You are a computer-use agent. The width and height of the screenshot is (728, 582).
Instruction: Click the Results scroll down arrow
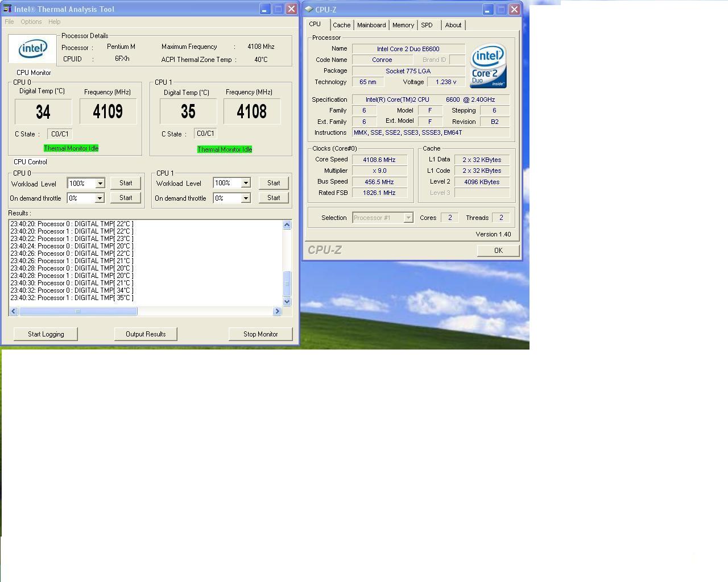(287, 302)
